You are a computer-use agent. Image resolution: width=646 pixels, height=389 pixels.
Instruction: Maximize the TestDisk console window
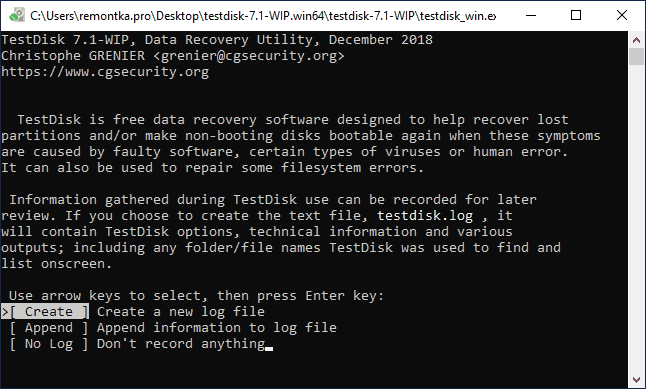[x=576, y=16]
